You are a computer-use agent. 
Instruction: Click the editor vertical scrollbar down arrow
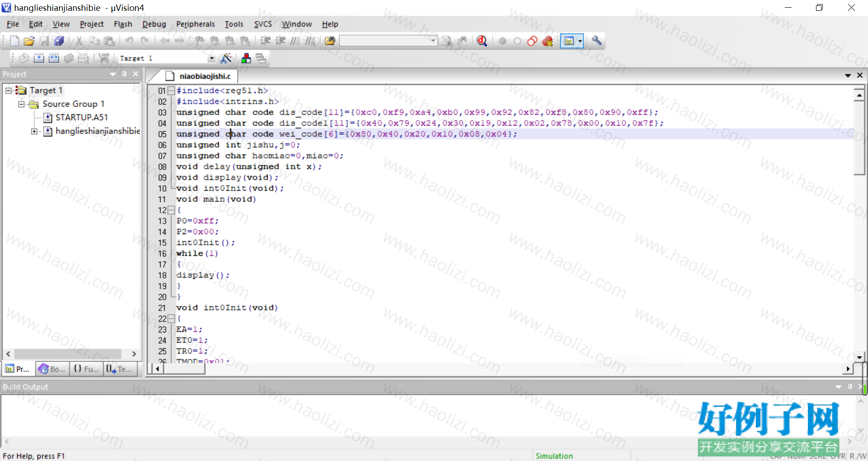[x=859, y=357]
